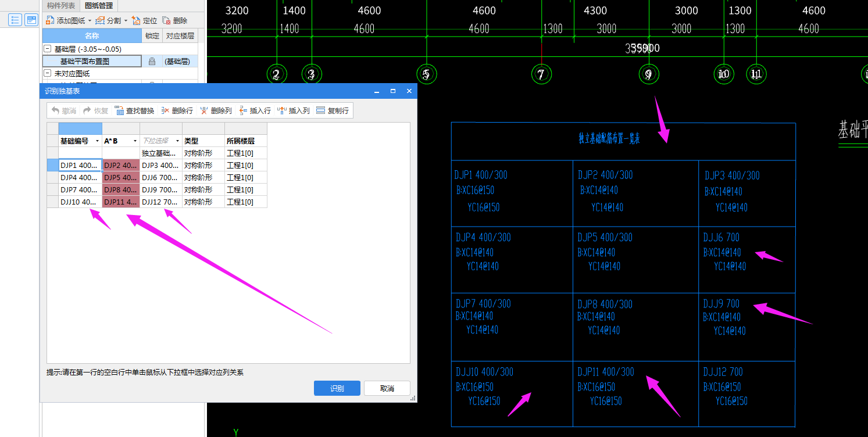This screenshot has height=437, width=868.
Task: Select the DJJ9 700... table cell
Action: pos(161,189)
